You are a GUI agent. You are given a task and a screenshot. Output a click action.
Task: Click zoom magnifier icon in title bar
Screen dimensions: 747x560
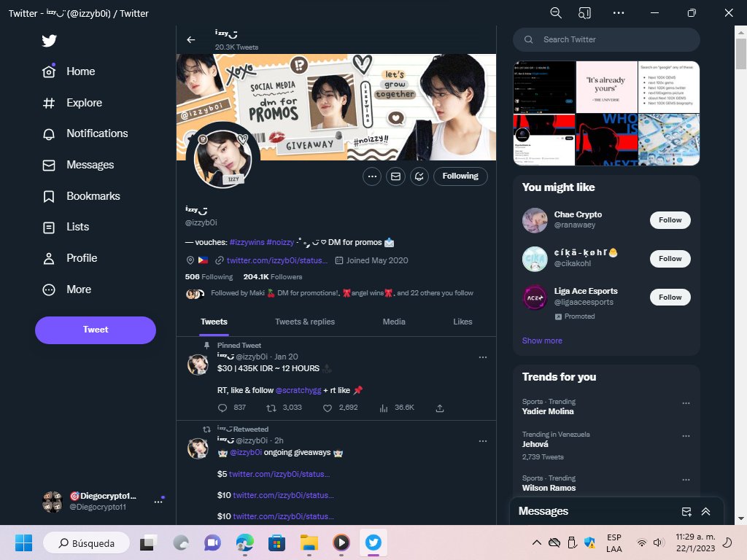(x=555, y=13)
